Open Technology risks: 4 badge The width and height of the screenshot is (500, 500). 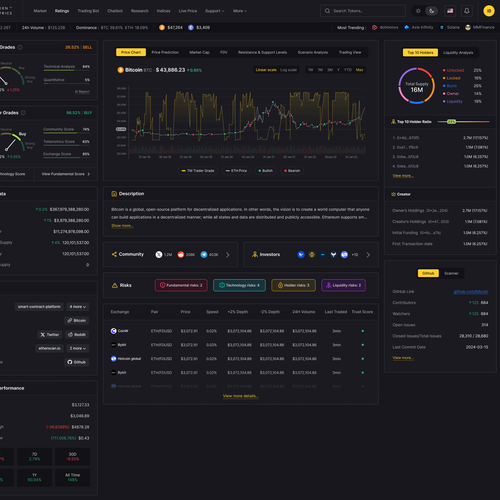[239, 285]
